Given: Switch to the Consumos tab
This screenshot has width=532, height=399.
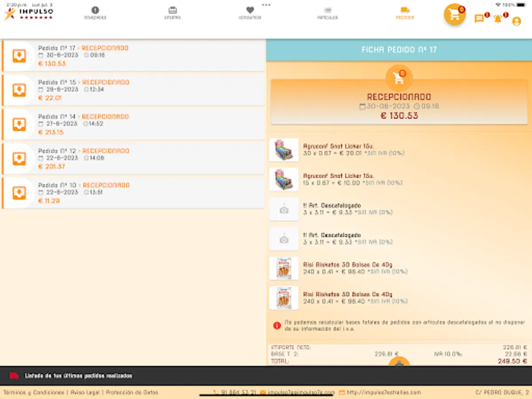Looking at the screenshot, I should click(x=250, y=13).
